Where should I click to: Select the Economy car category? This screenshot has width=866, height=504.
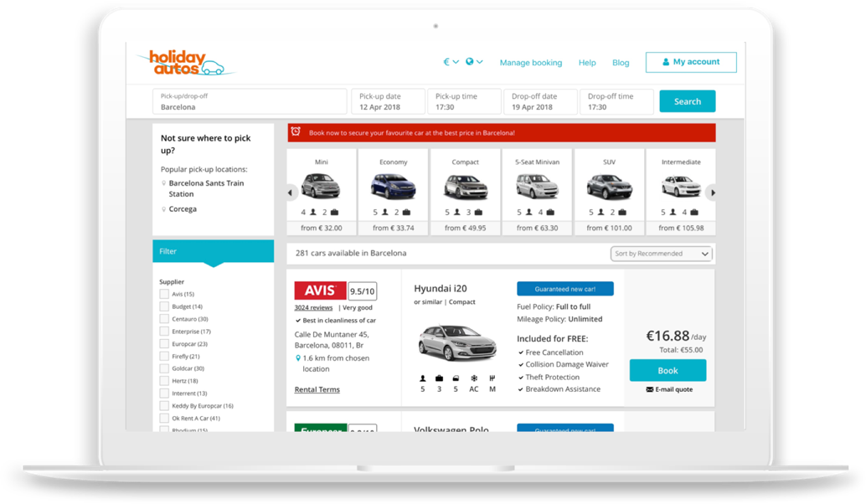(394, 192)
